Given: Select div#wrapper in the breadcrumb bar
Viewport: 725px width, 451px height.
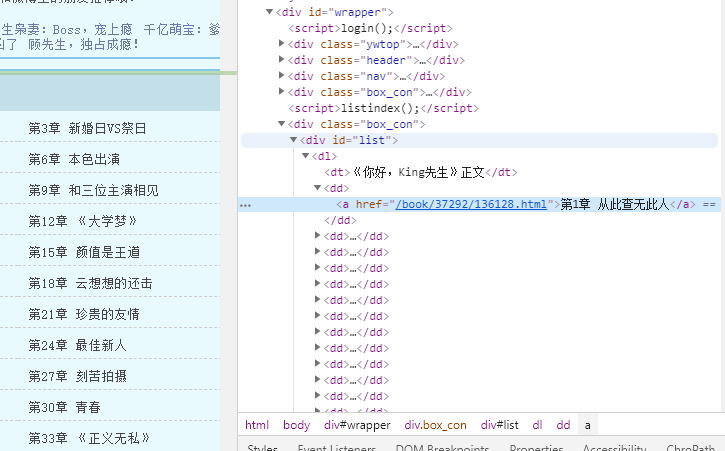Looking at the screenshot, I should point(357,425).
